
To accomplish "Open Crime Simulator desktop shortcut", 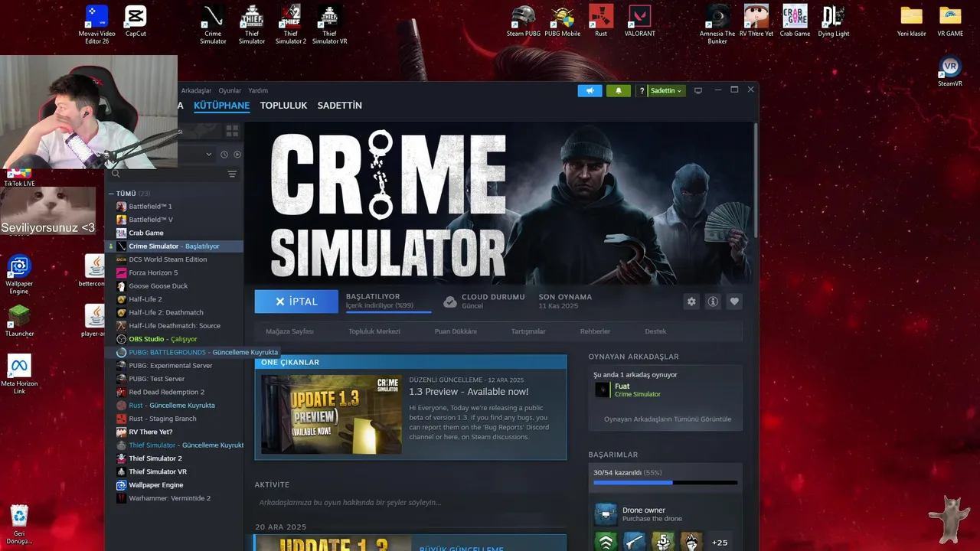I will pyautogui.click(x=213, y=25).
